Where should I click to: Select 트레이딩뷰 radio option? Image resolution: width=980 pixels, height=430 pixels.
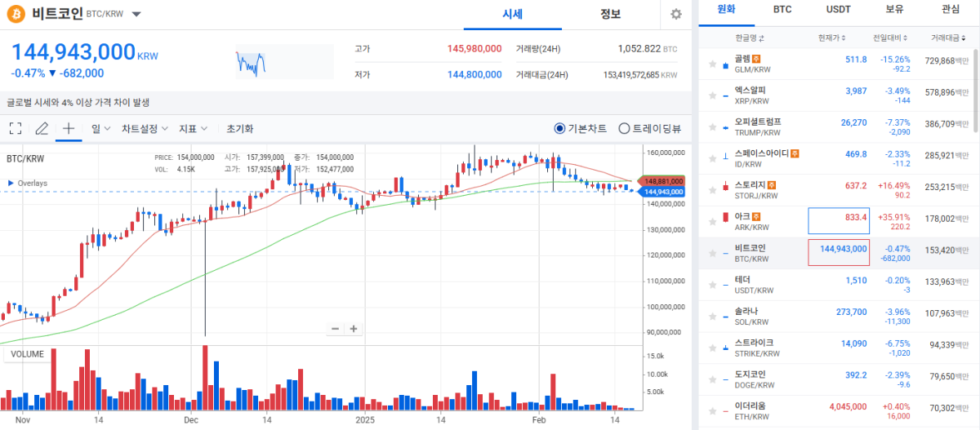point(624,128)
